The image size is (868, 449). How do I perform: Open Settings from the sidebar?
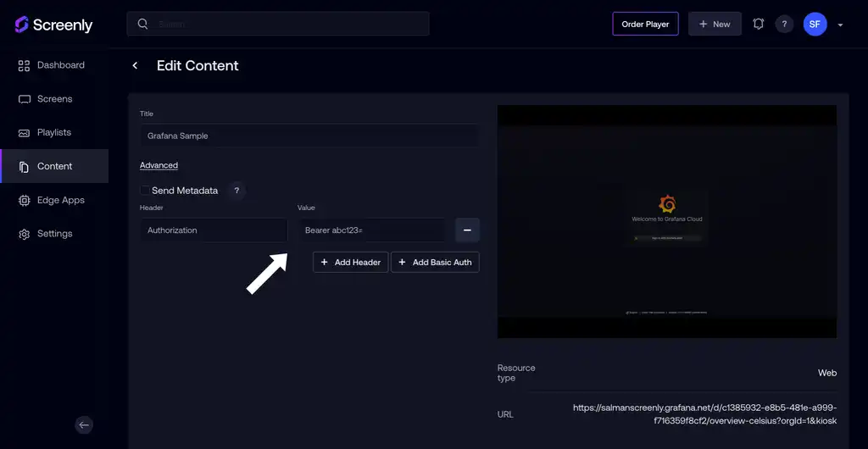pos(54,234)
